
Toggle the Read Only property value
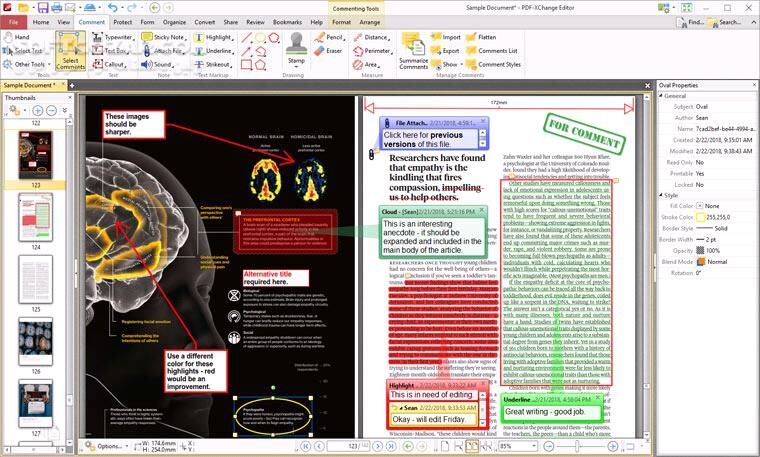pos(699,162)
